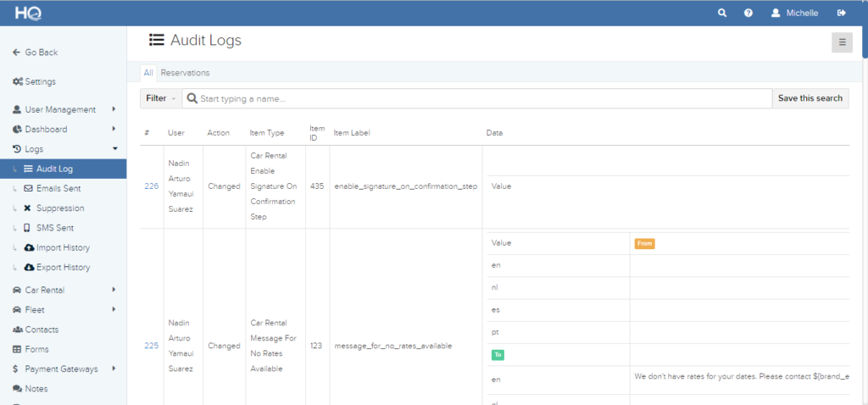This screenshot has height=405, width=868.
Task: Expand Payment Gateways sidebar menu
Action: tap(63, 369)
